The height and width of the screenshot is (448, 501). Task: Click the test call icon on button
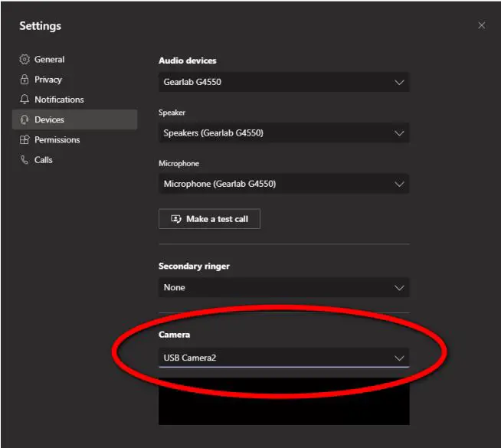[176, 219]
